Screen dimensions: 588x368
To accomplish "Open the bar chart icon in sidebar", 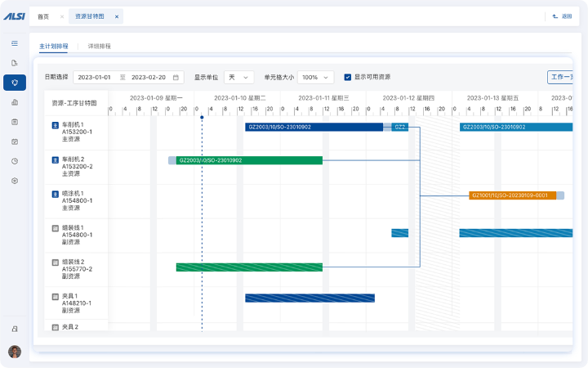I will 15,102.
